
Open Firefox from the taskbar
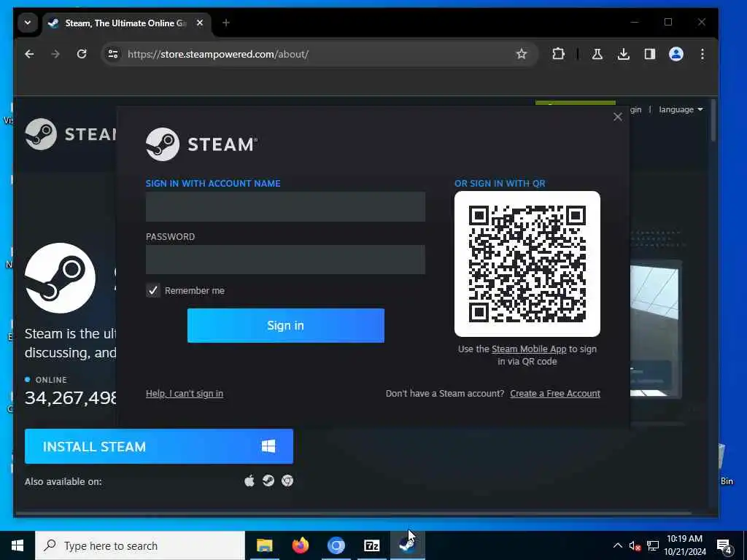point(300,545)
